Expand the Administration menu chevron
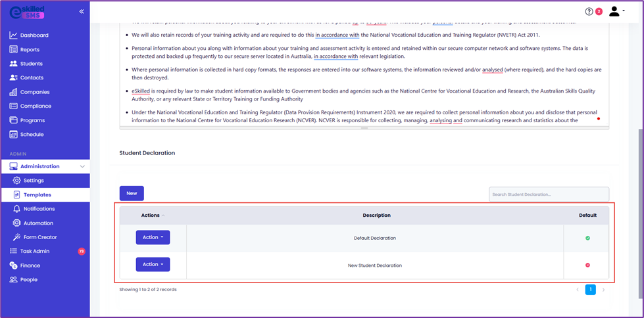 click(82, 167)
